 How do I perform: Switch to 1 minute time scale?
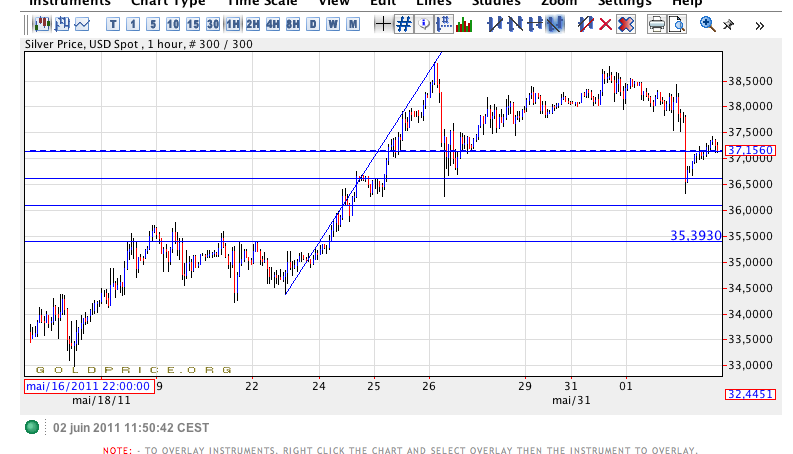[x=133, y=24]
